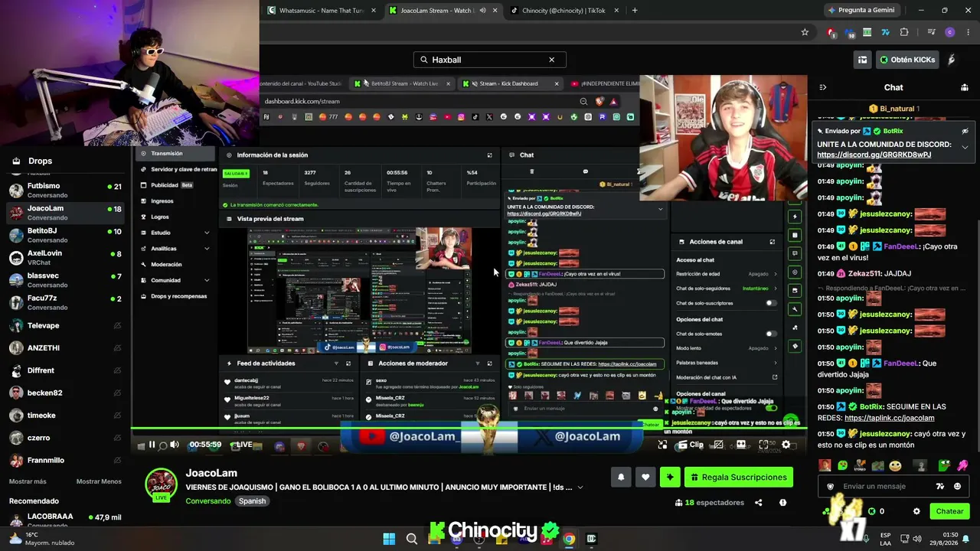Open Windows taskbar search
The image size is (980, 551).
pyautogui.click(x=412, y=539)
